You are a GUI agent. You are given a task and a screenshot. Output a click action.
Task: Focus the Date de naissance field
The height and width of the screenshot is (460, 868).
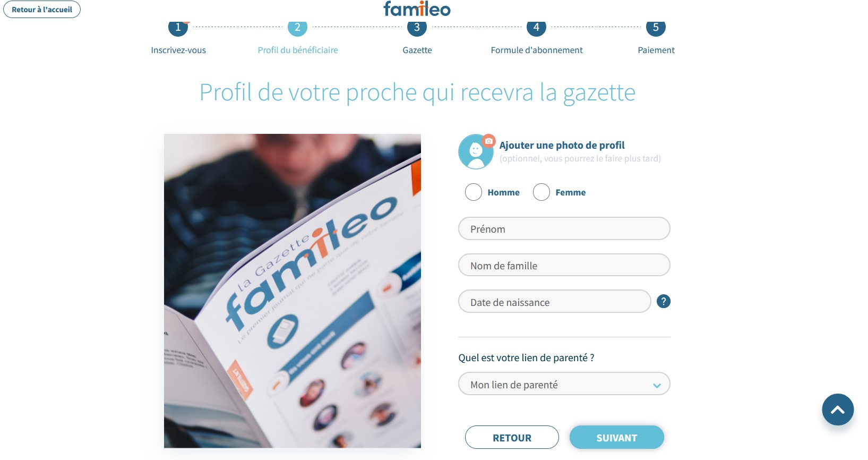pyautogui.click(x=554, y=302)
